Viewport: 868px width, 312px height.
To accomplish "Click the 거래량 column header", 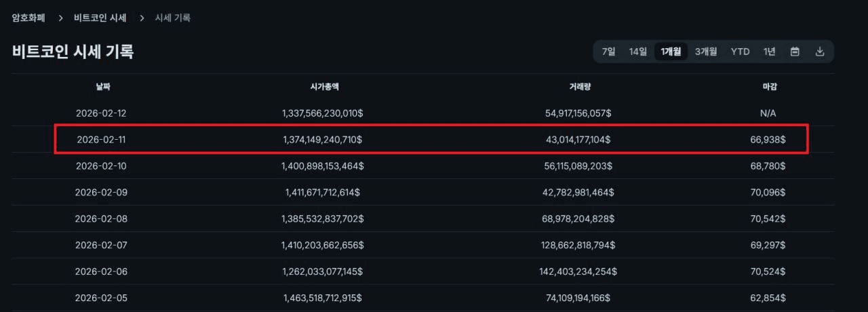I will click(578, 87).
